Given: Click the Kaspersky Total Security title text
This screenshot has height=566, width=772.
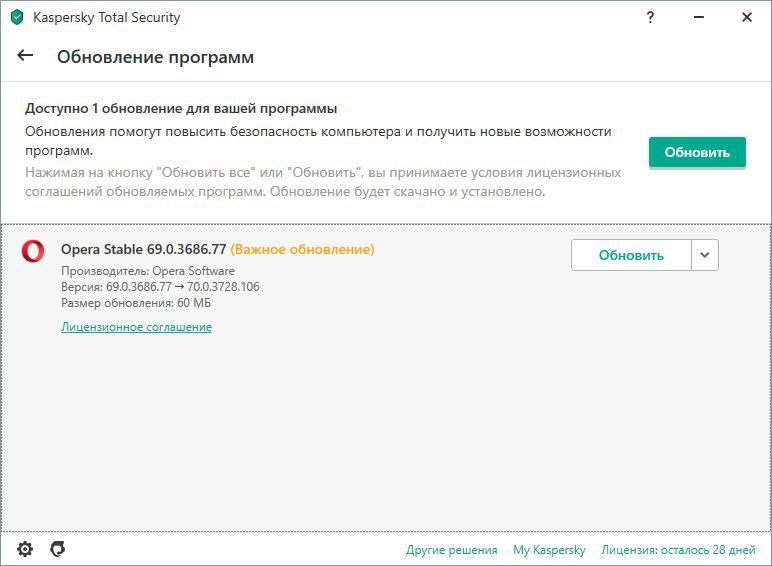Looking at the screenshot, I should (106, 17).
